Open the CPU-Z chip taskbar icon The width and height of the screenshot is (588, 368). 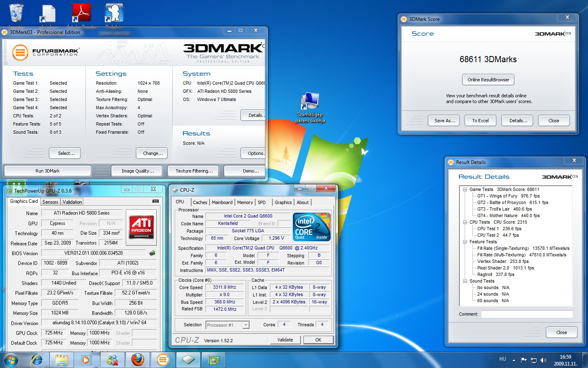coord(188,360)
